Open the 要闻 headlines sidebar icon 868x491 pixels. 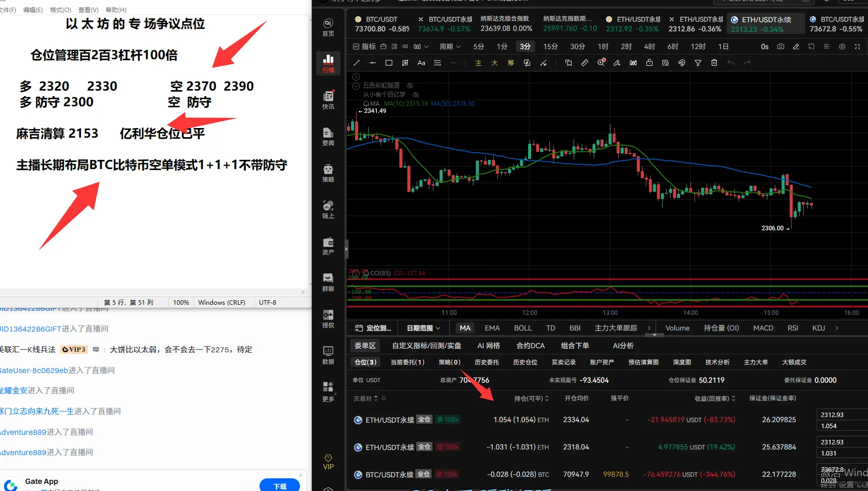click(328, 137)
